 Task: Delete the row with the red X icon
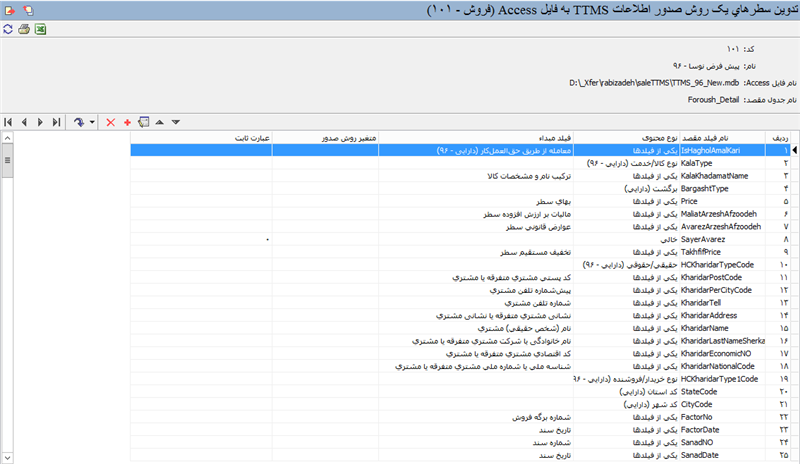click(111, 122)
